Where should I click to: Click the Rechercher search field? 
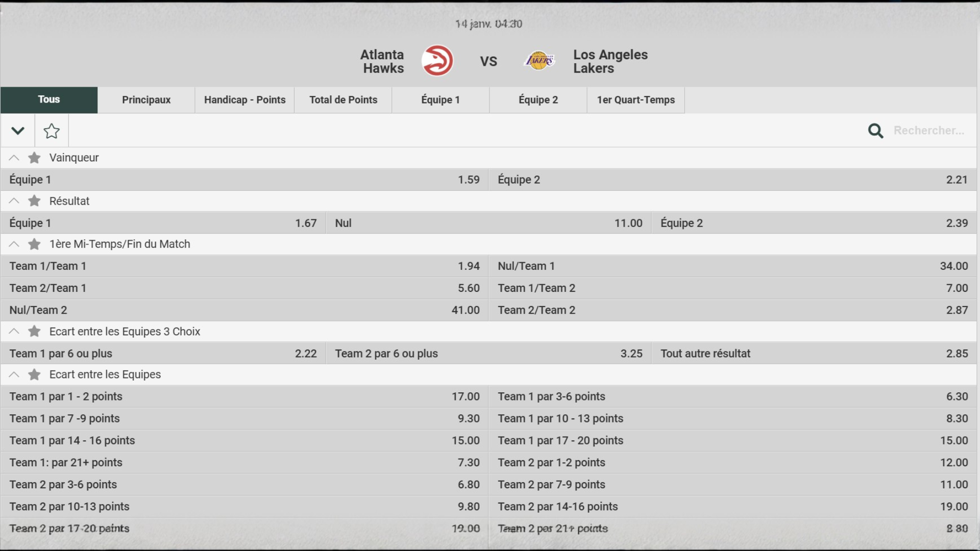point(928,131)
